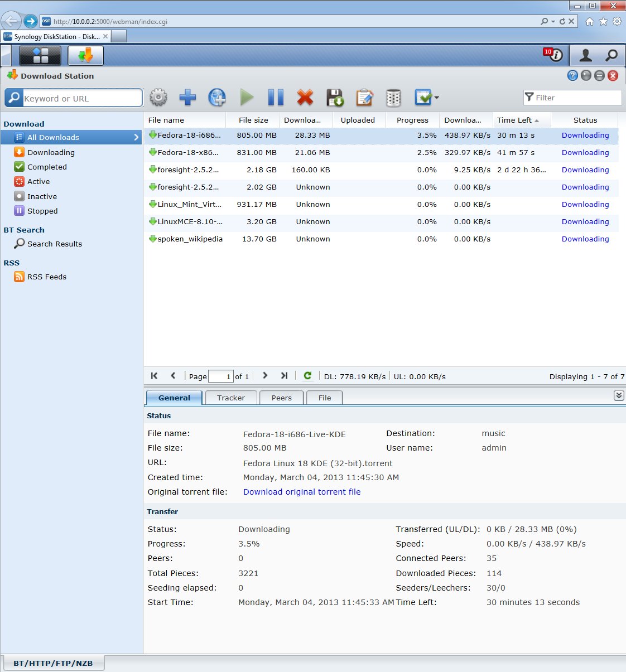Click the page number input box
The image size is (626, 672).
coord(221,376)
